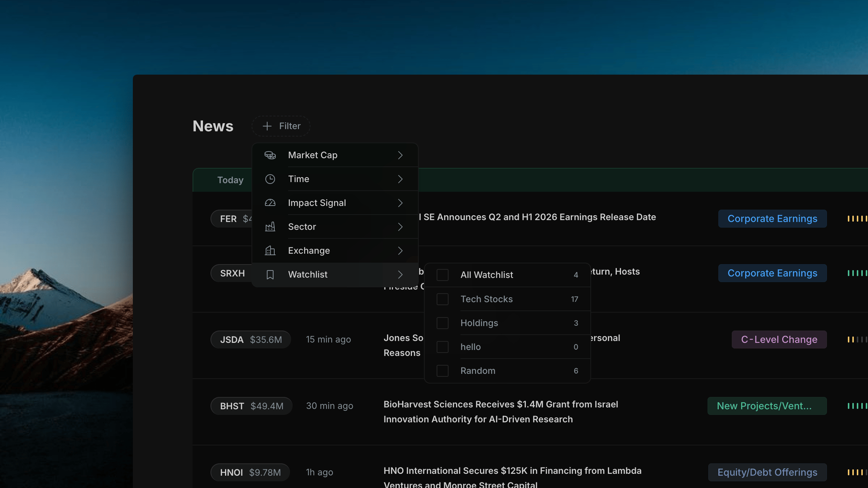Click the 30 min ago timestamp
Viewport: 868px width, 488px height.
330,406
